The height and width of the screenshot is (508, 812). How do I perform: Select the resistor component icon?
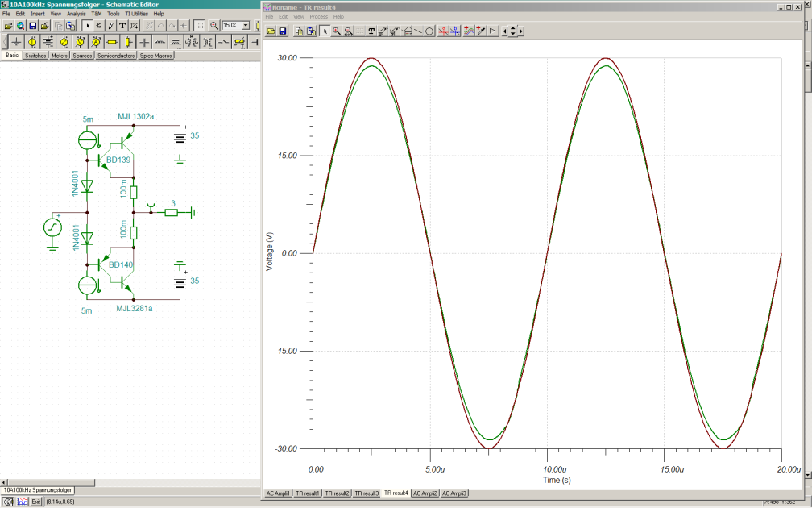112,41
